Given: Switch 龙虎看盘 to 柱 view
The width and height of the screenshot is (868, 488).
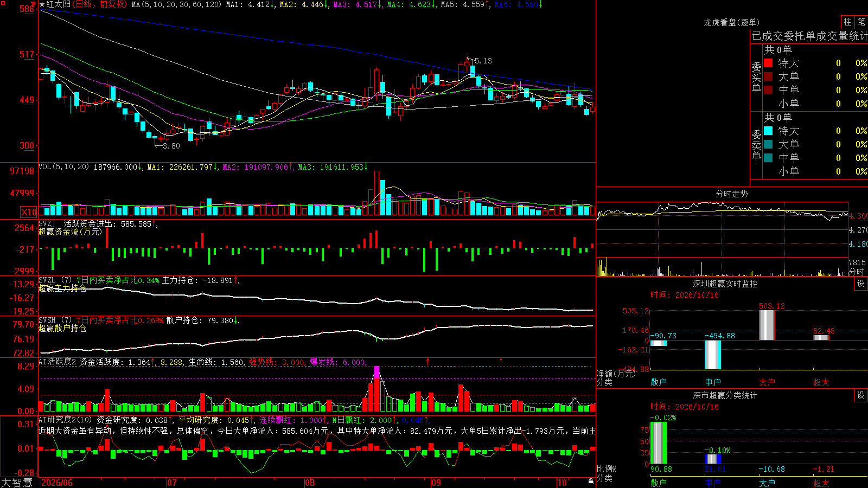Looking at the screenshot, I should [847, 22].
